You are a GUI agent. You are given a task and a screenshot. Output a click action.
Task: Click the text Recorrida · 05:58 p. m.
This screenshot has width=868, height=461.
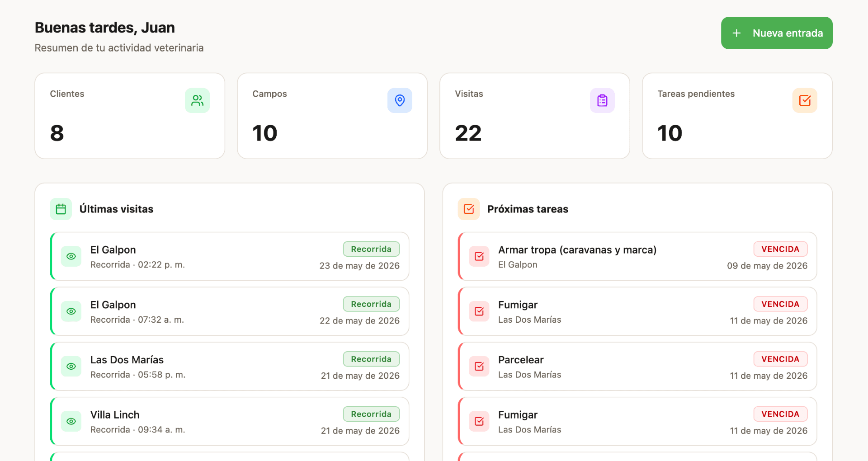138,375
